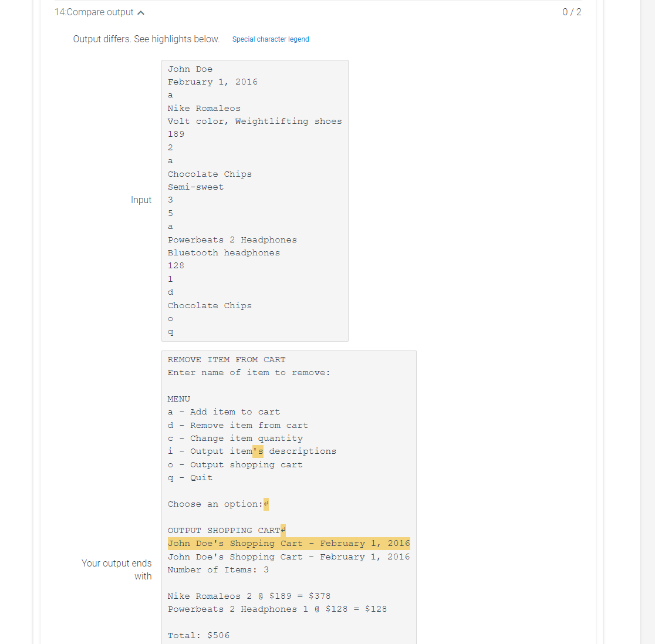This screenshot has height=644, width=655.
Task: Click "Volt color, Weightlifting shoes" input line
Action: pyautogui.click(x=255, y=121)
